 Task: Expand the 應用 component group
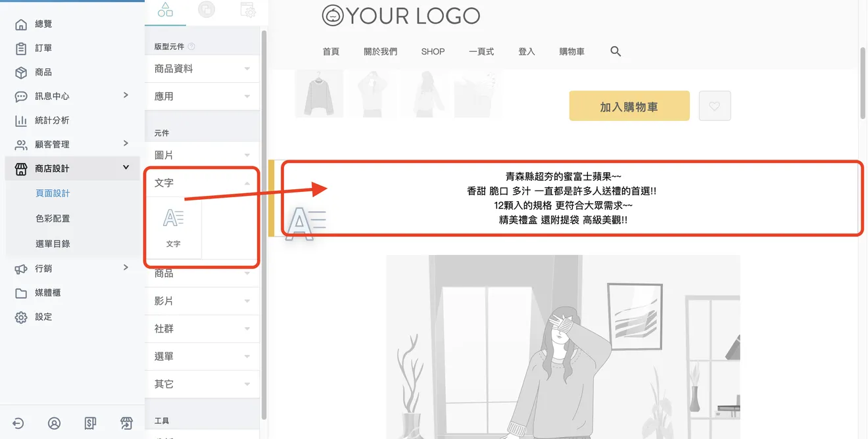pyautogui.click(x=203, y=96)
